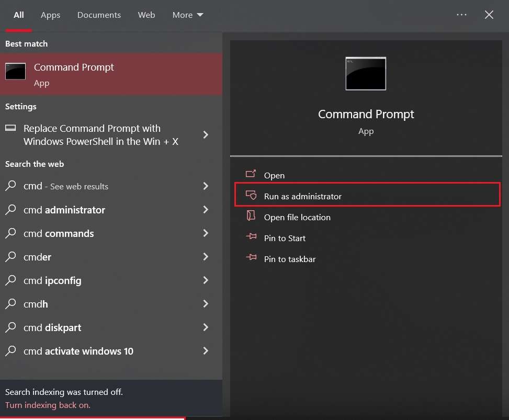Image resolution: width=509 pixels, height=420 pixels.
Task: Open the More filter dropdown
Action: 188,15
